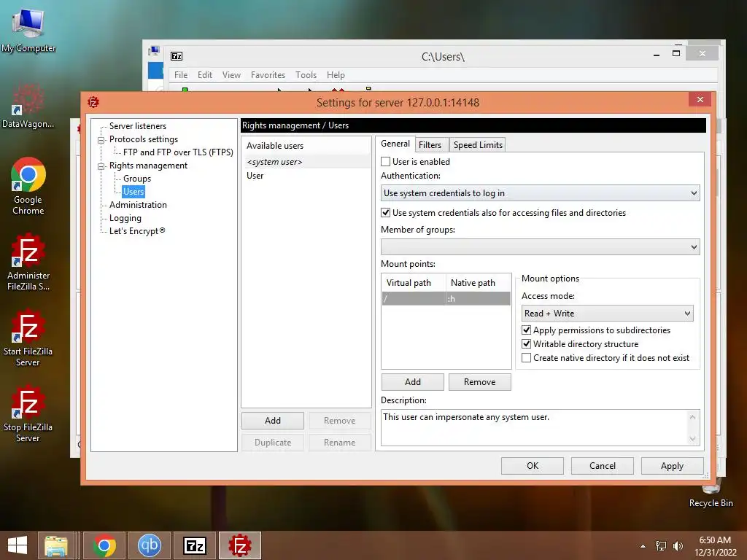Open the Tools menu in 7-Zip

pyautogui.click(x=306, y=75)
